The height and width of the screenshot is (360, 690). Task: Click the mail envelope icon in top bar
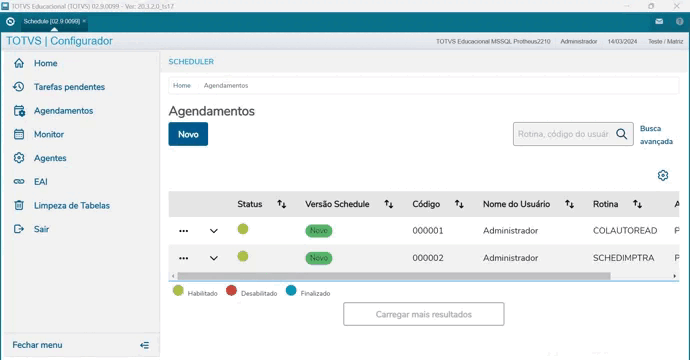659,21
